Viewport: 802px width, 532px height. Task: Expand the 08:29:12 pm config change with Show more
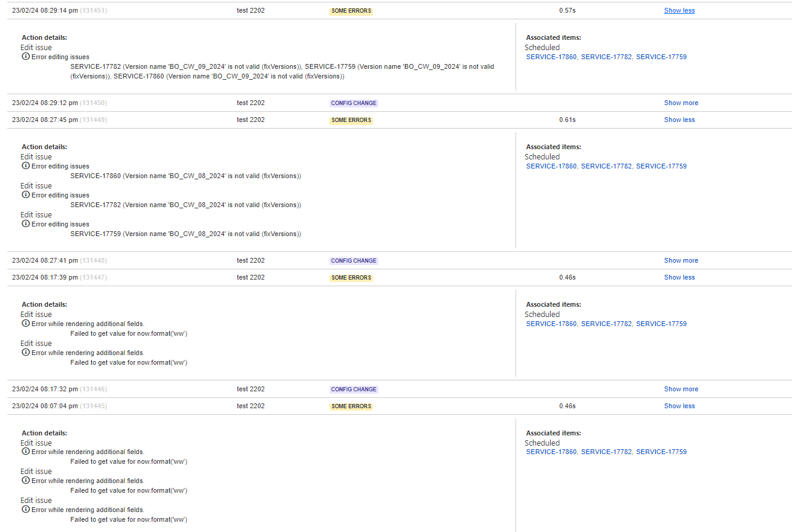tap(681, 103)
